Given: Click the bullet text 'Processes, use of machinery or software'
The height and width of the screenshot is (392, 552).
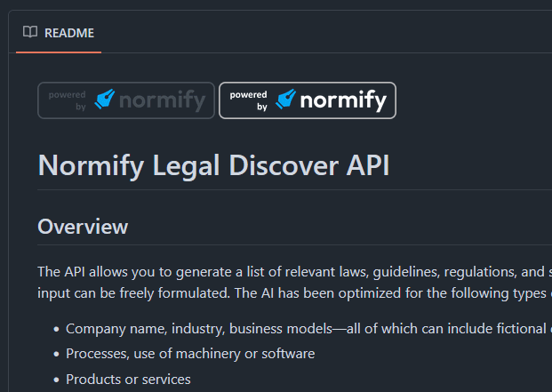Looking at the screenshot, I should 190,354.
